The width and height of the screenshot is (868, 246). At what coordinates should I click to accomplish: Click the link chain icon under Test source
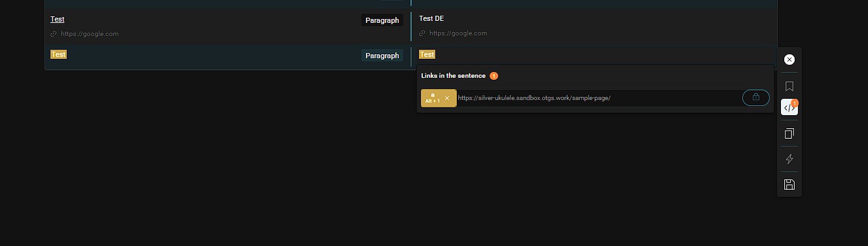(x=54, y=34)
